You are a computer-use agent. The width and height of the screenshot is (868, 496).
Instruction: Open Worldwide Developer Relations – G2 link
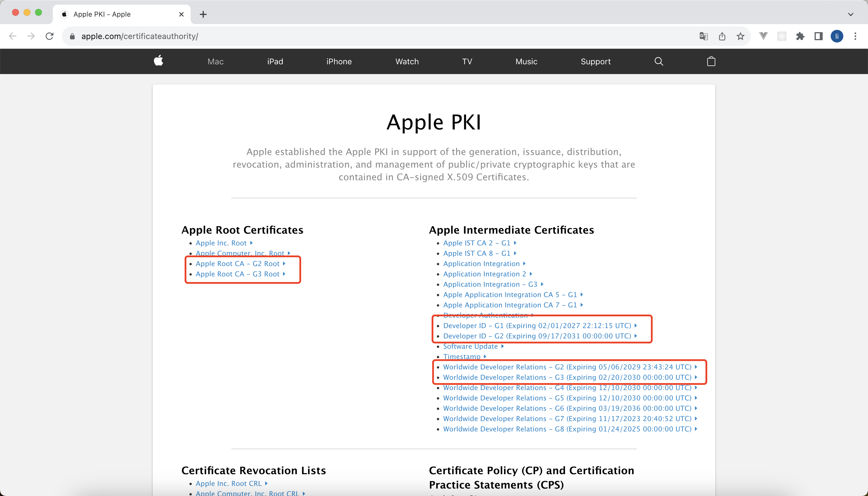tap(570, 367)
